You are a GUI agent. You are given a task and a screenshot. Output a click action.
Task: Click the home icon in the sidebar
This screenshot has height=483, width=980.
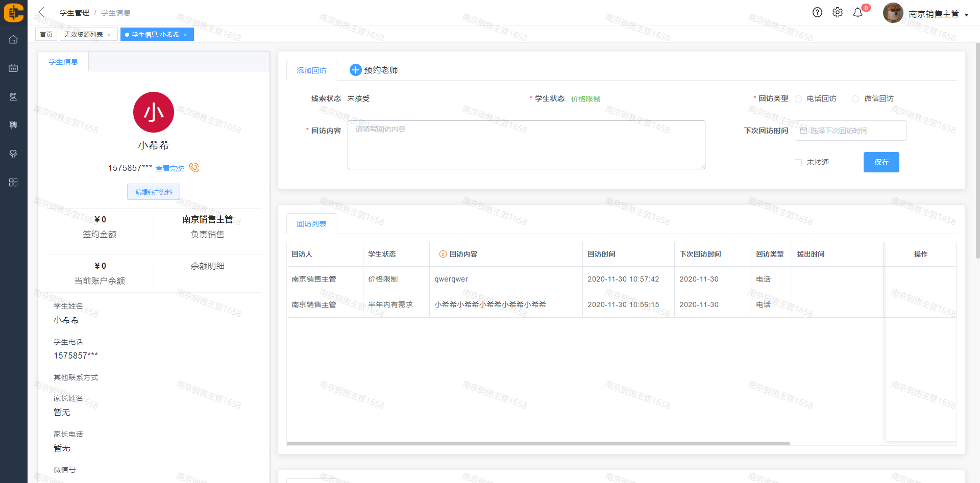[x=13, y=39]
